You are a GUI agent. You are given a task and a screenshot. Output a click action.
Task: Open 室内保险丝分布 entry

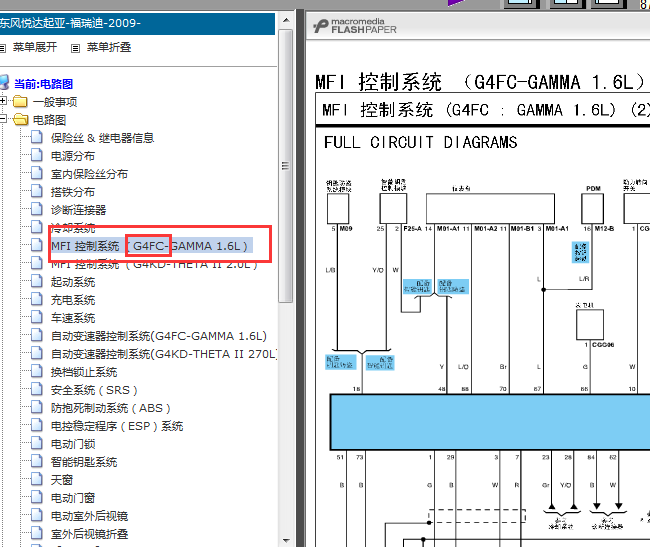(x=89, y=174)
